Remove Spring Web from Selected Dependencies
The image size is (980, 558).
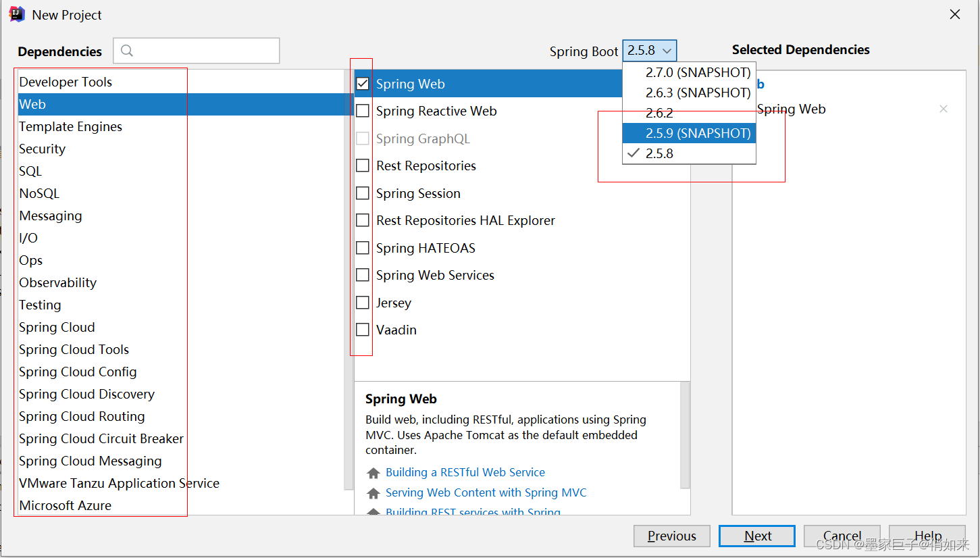pyautogui.click(x=944, y=109)
